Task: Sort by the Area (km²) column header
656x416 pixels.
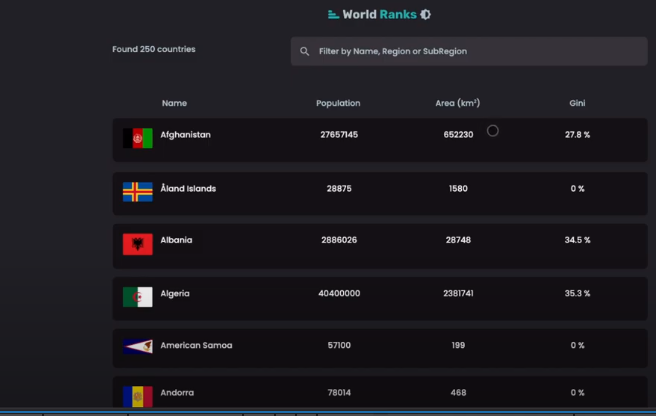Action: 458,103
